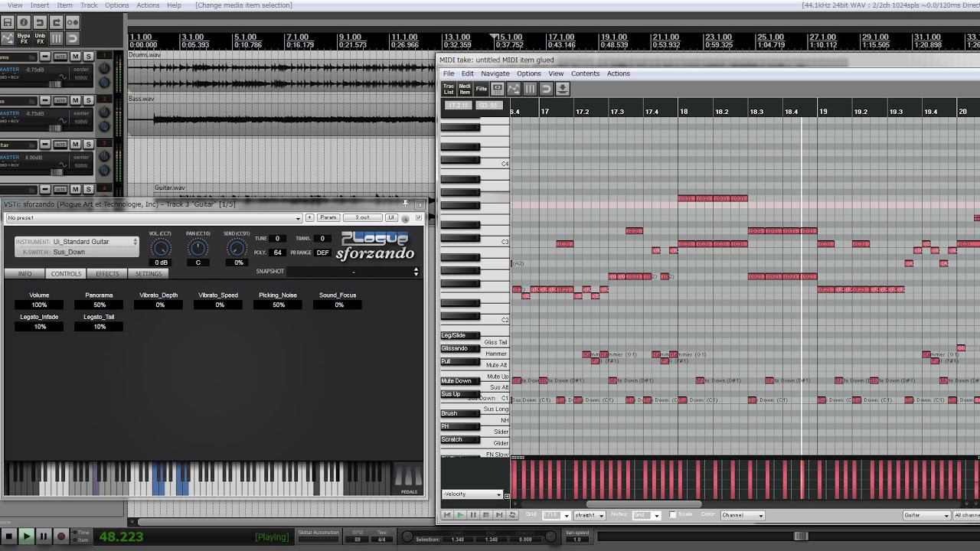Solo the Guitar track number 3
Screen dimensions: 980x551
point(88,145)
